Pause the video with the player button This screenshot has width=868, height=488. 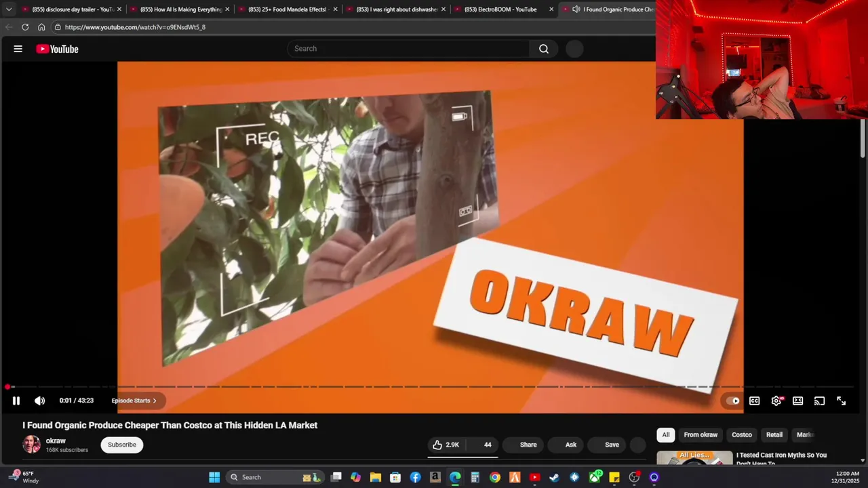click(x=16, y=401)
